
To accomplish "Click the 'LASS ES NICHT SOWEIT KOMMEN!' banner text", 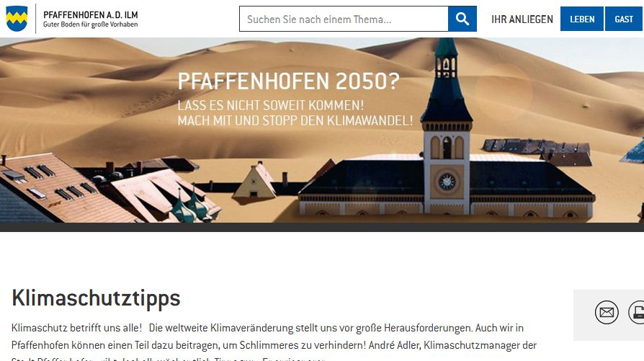I will point(271,105).
